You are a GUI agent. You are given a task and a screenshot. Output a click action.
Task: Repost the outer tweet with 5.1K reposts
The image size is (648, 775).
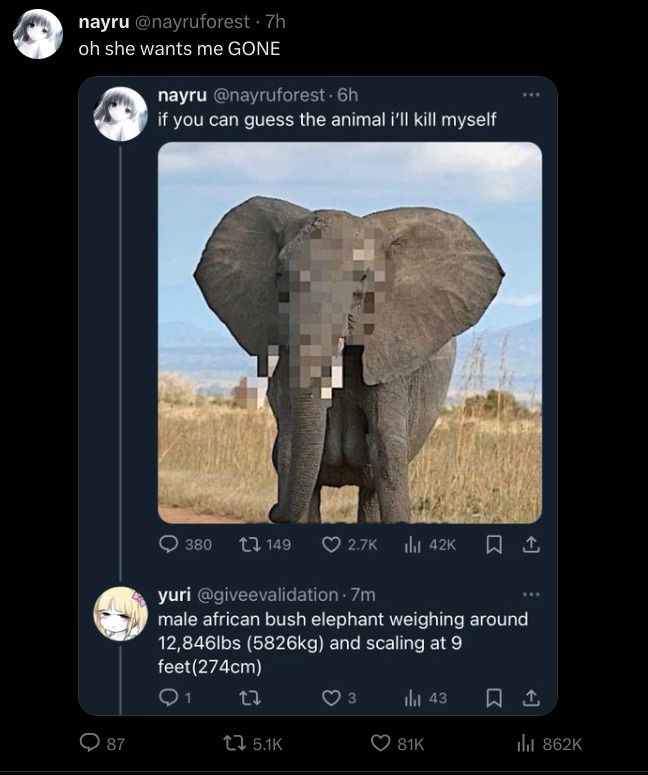click(x=253, y=743)
